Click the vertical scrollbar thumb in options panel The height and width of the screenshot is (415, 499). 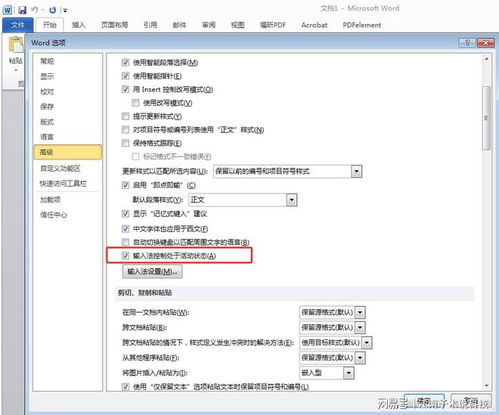click(x=486, y=118)
